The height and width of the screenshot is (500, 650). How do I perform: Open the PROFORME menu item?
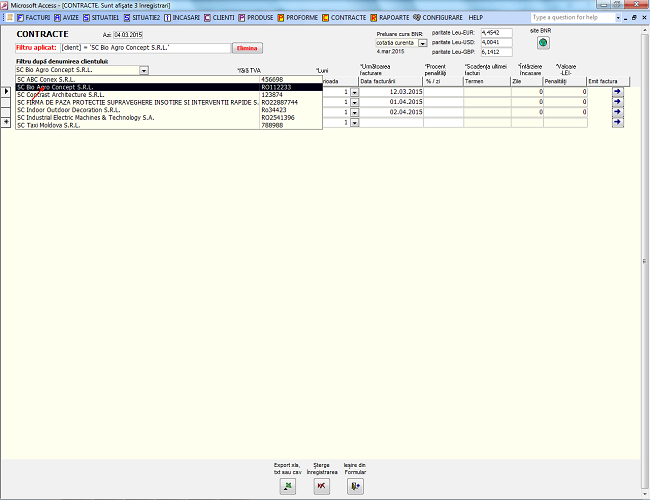(298, 17)
